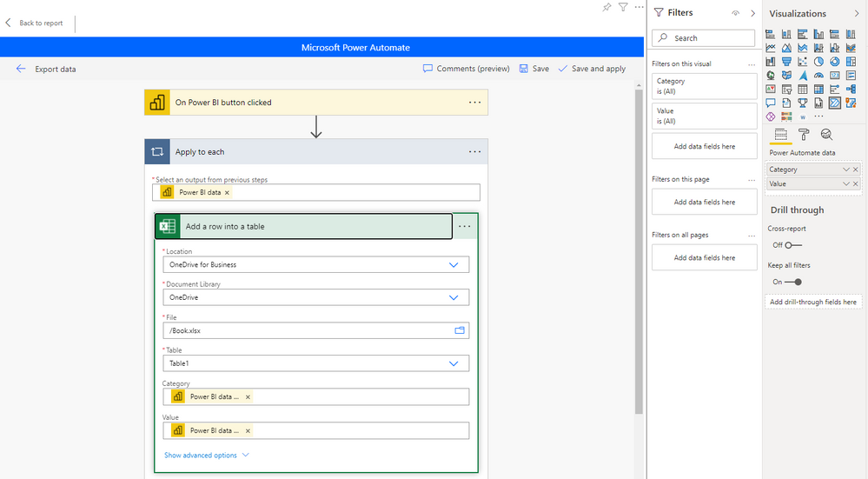Open the Category field well dropdown arrow

[x=845, y=170]
